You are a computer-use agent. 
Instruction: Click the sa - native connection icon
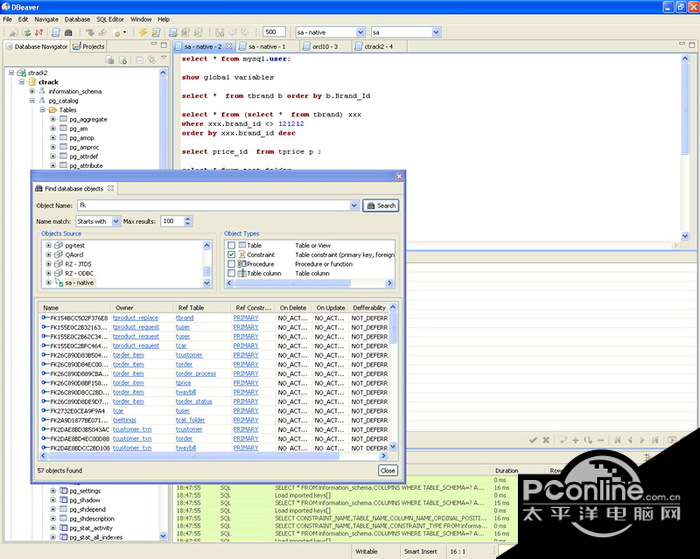pyautogui.click(x=58, y=283)
